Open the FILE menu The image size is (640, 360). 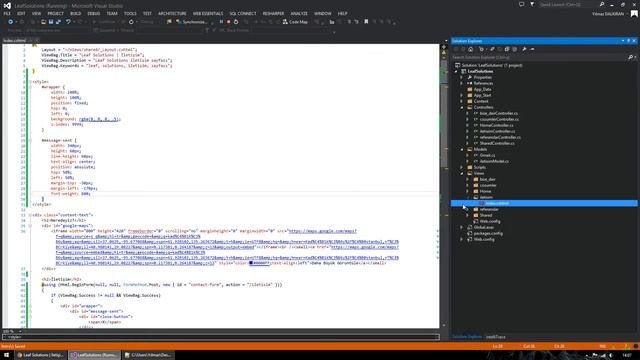7,13
